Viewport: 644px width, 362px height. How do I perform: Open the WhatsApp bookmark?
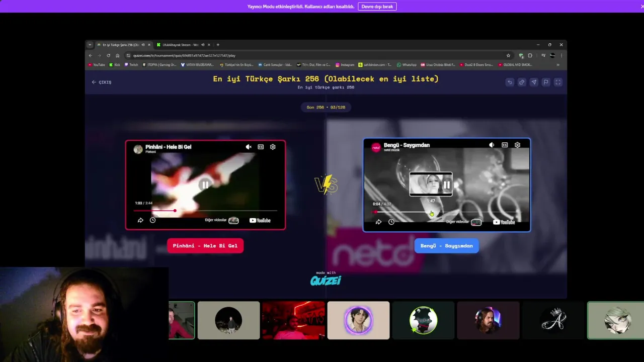[x=407, y=65]
